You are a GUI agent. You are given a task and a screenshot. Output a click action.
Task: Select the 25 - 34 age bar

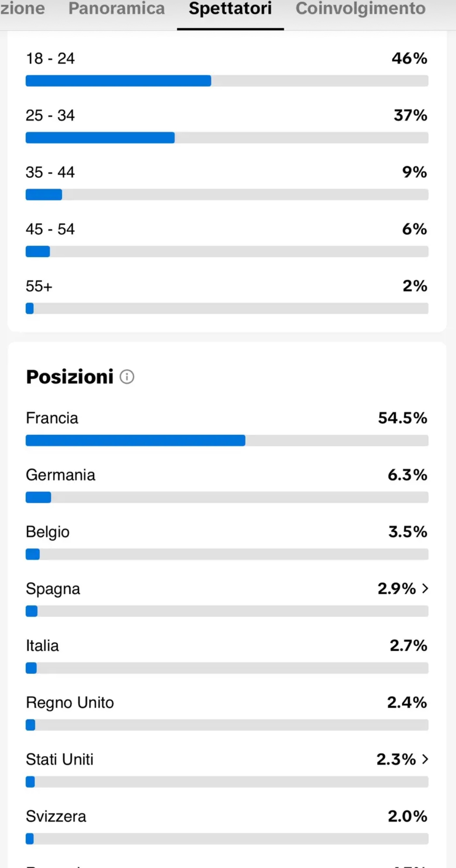[227, 138]
